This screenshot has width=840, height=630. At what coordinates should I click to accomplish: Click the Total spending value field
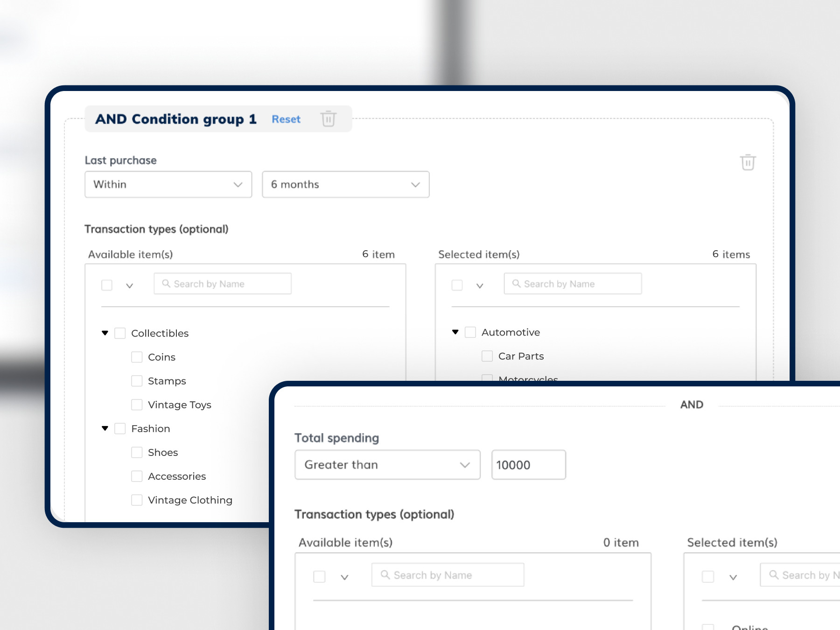tap(528, 465)
